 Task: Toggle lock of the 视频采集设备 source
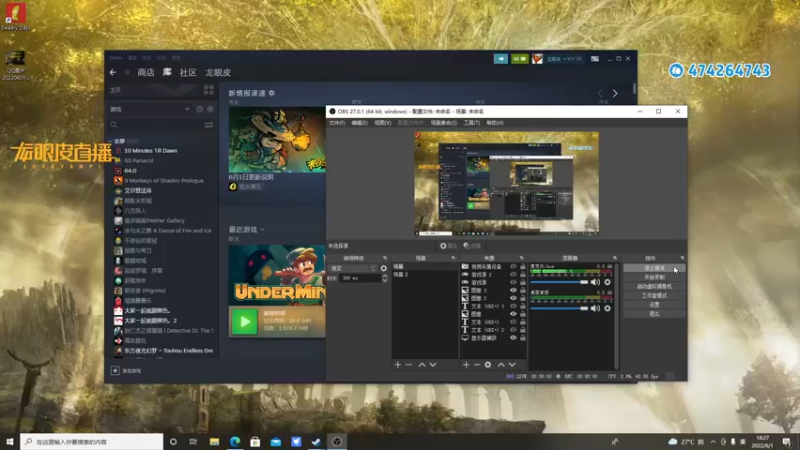pos(522,266)
